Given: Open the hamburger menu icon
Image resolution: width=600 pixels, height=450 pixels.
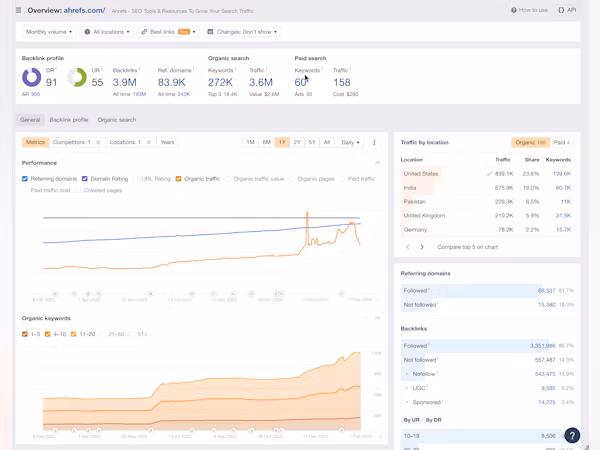Looking at the screenshot, I should [x=18, y=10].
